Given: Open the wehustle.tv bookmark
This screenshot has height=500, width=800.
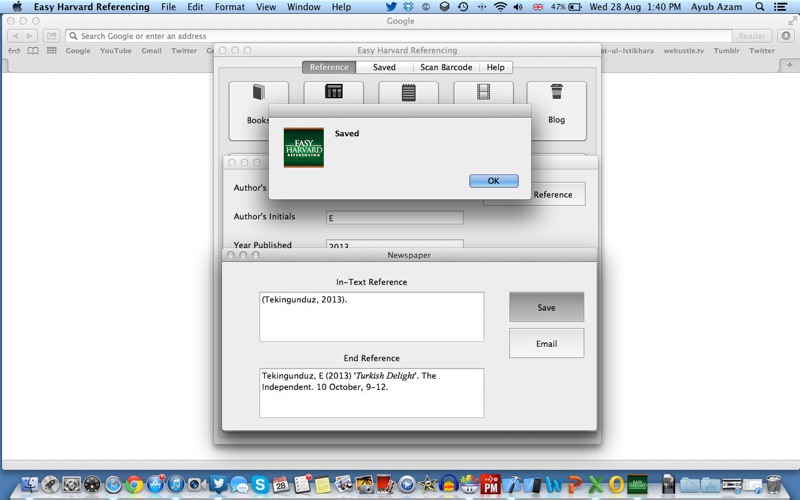Looking at the screenshot, I should (x=683, y=51).
